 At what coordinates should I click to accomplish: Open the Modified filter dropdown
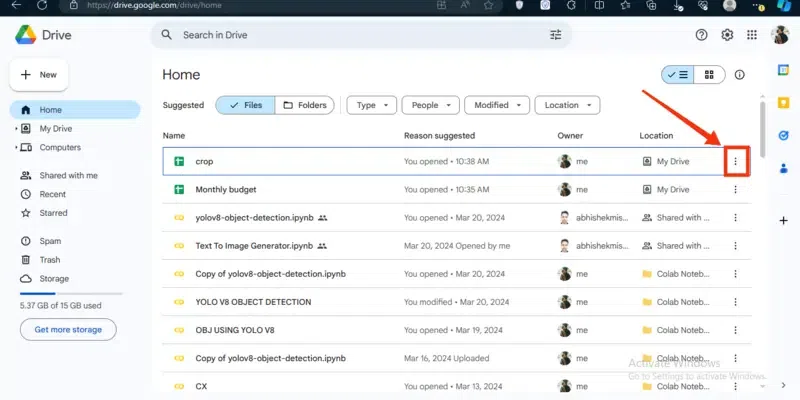click(497, 105)
